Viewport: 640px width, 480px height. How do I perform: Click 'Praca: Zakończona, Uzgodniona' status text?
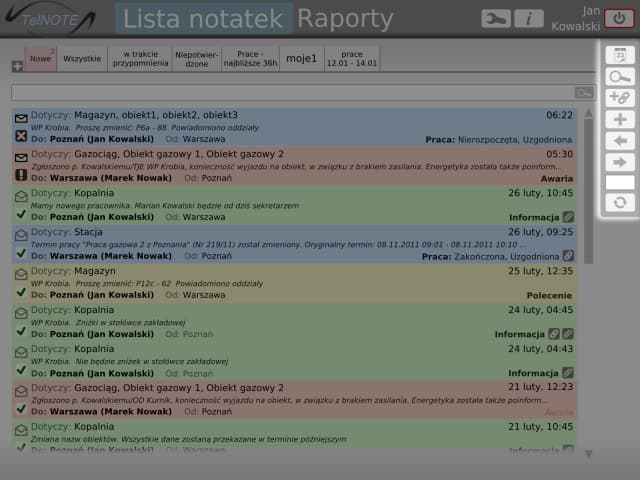pos(490,257)
